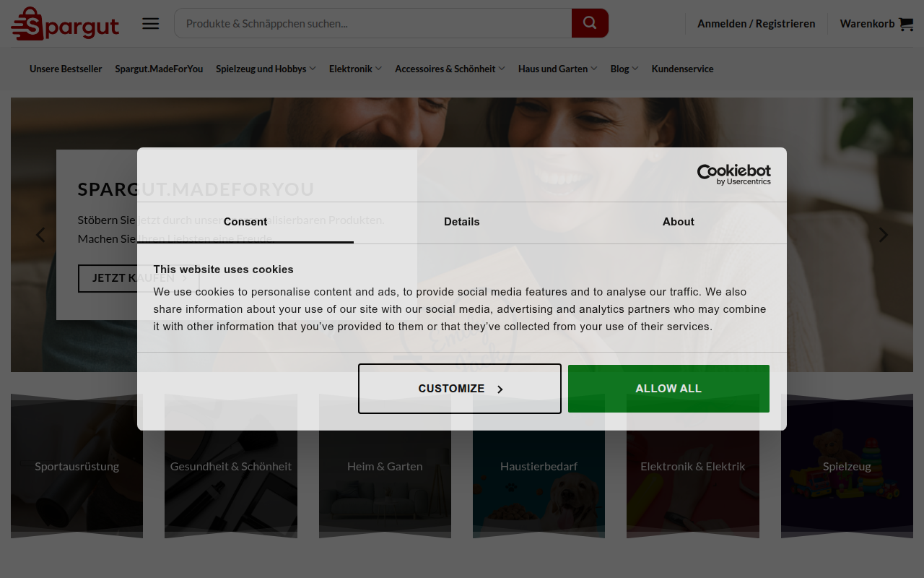Open the Heim & Garten category tile
Screen dimensions: 924x578
point(385,466)
